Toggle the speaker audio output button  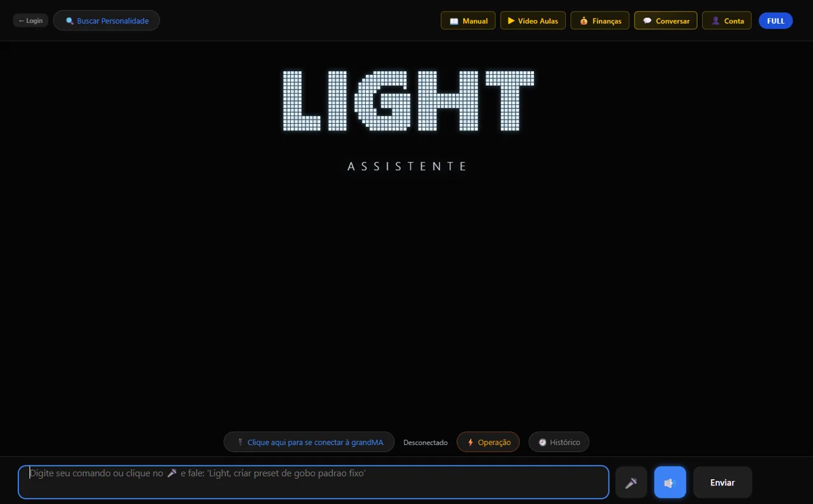tap(670, 482)
